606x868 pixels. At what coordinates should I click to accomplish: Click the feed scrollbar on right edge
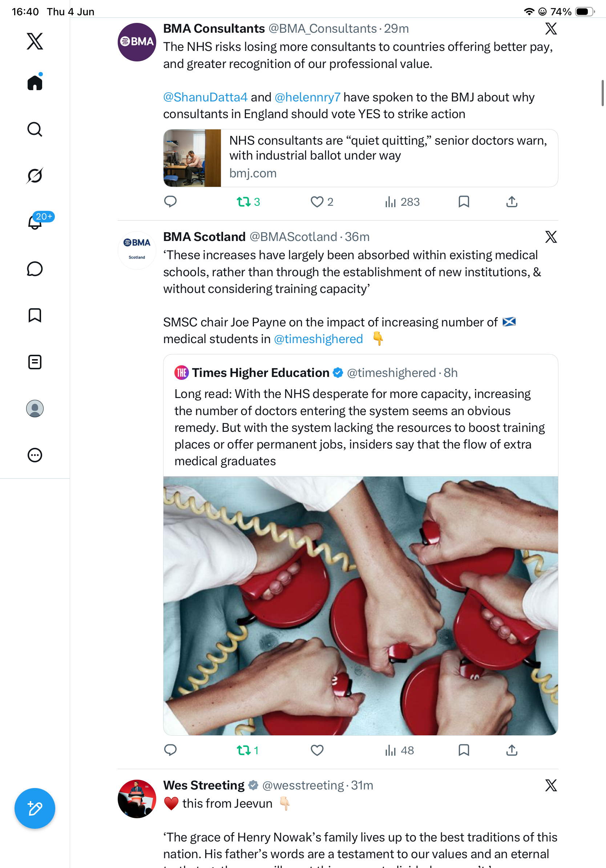[x=603, y=93]
